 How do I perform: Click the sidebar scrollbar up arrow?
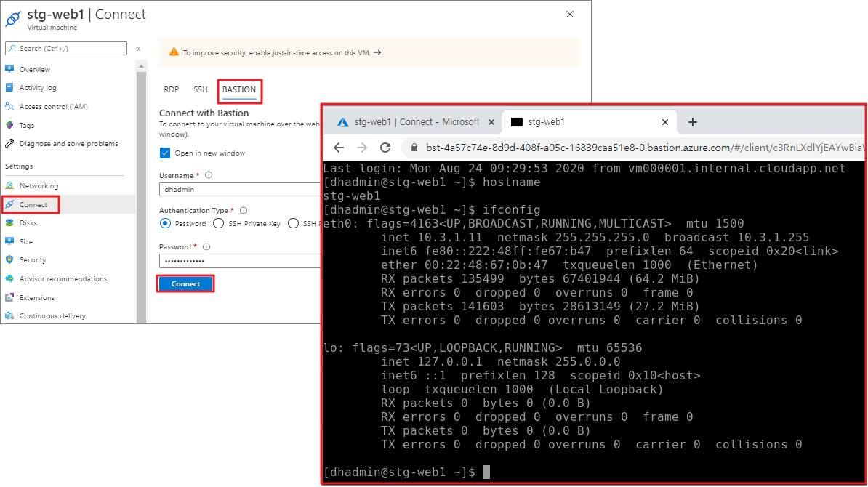click(141, 66)
